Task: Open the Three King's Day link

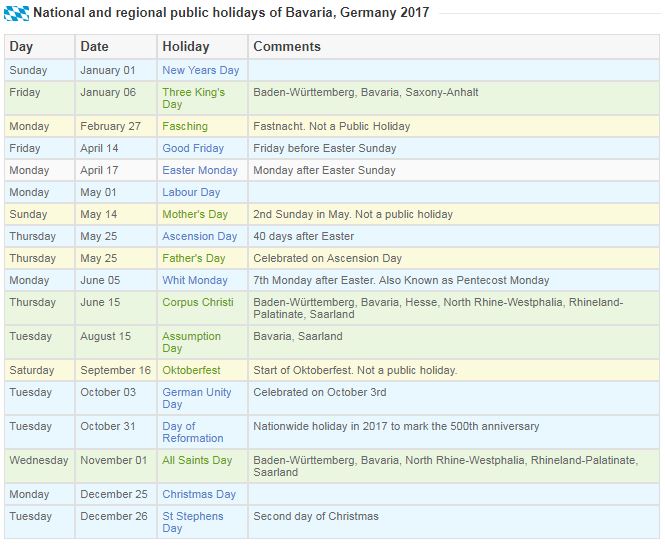Action: tap(193, 98)
